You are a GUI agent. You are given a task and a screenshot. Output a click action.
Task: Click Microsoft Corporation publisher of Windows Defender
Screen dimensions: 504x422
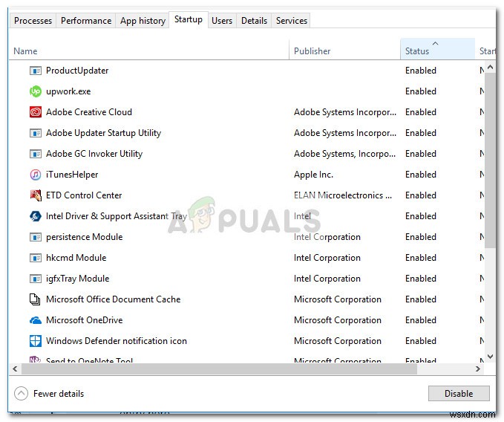pyautogui.click(x=338, y=341)
